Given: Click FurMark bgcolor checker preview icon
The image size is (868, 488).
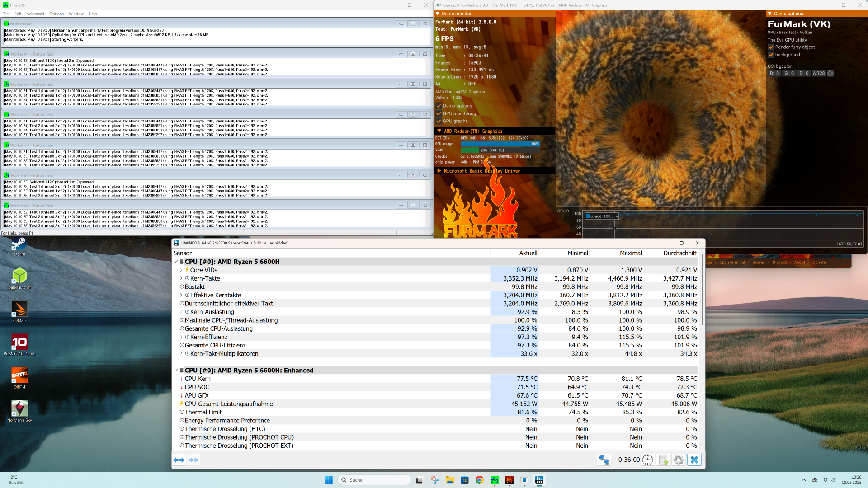Looking at the screenshot, I should point(830,73).
